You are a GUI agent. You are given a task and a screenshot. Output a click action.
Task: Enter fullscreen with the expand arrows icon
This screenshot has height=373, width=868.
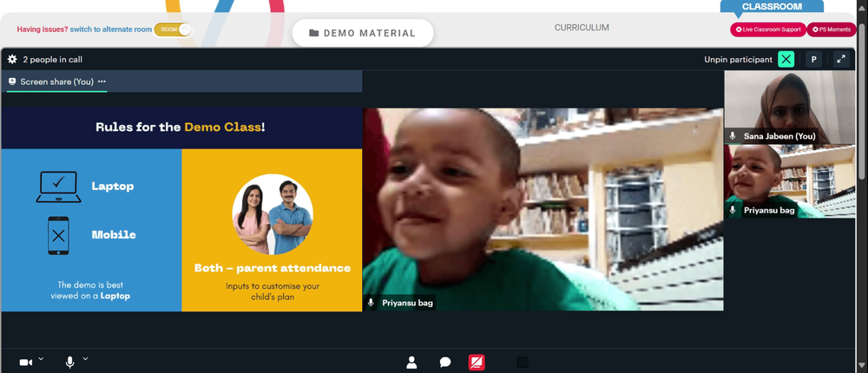841,59
